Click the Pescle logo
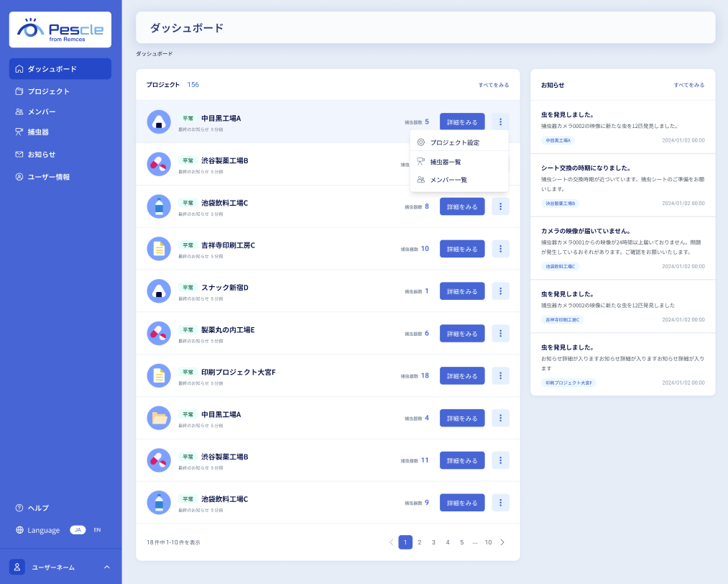The width and height of the screenshot is (728, 584). pyautogui.click(x=60, y=29)
